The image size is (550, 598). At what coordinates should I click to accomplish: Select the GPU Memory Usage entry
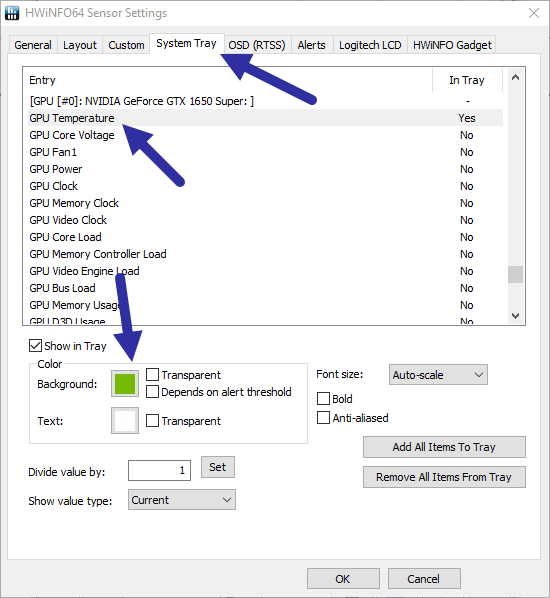pos(265,305)
